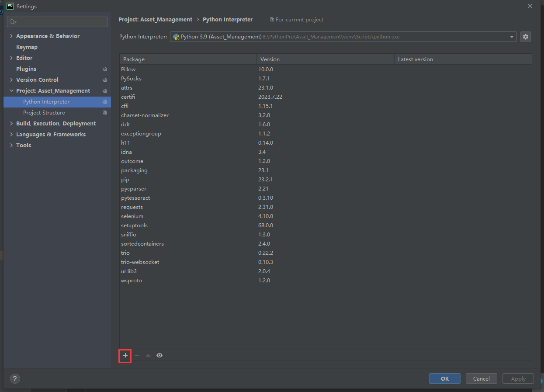Screen dimensions: 544x392
Task: Select the selenium package row
Action: [326, 216]
